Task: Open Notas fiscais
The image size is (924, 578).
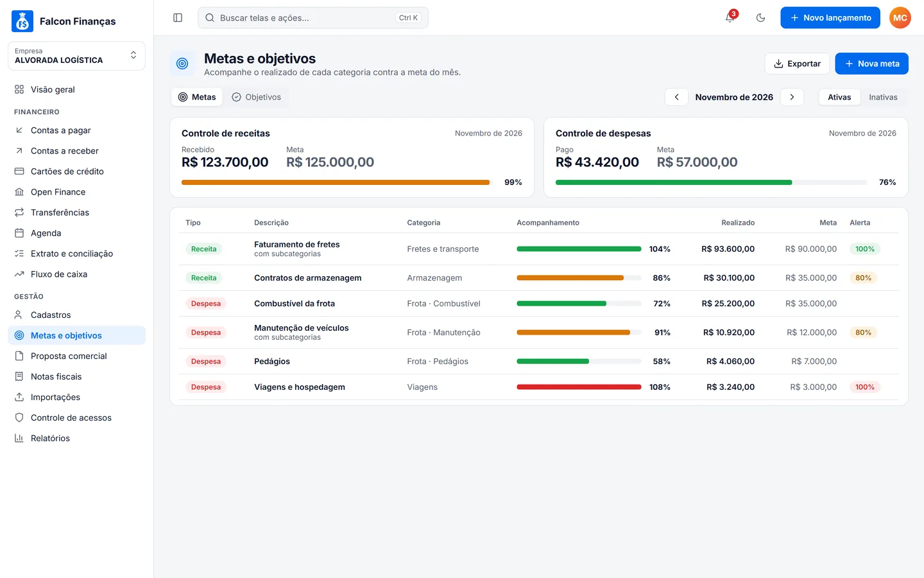Action: (x=76, y=376)
